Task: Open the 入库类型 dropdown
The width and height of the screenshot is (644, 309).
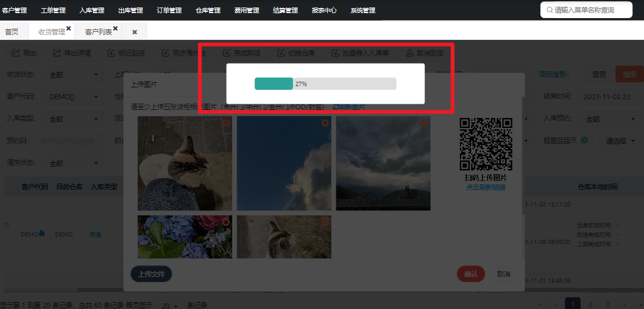Action: 73,119
